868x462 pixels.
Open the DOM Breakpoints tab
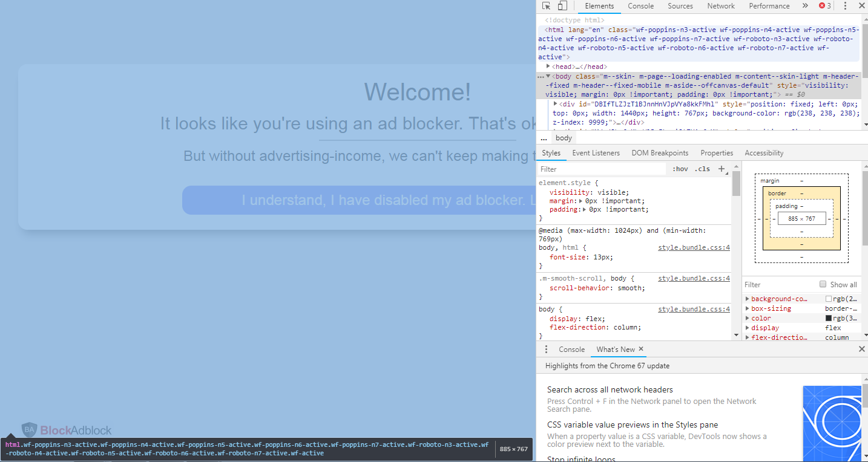point(660,153)
